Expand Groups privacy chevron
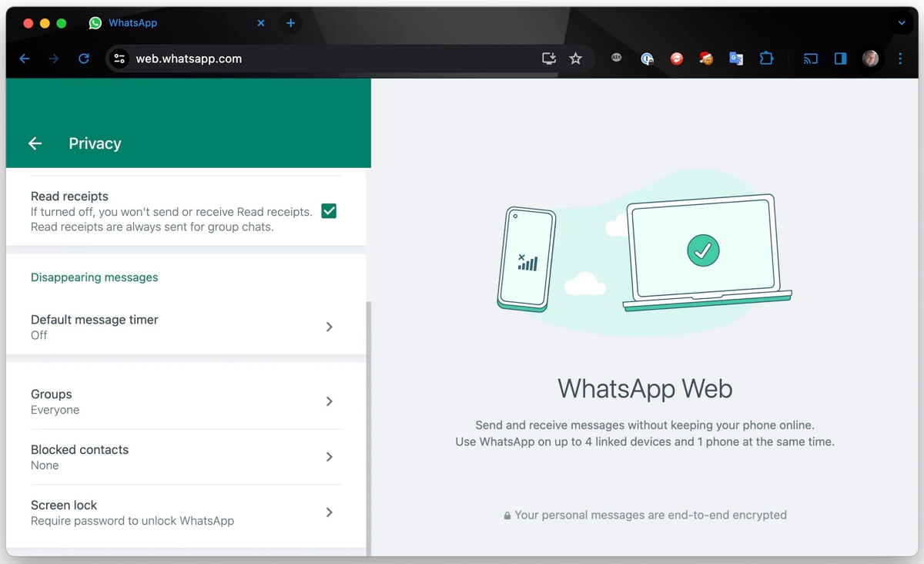 [329, 401]
